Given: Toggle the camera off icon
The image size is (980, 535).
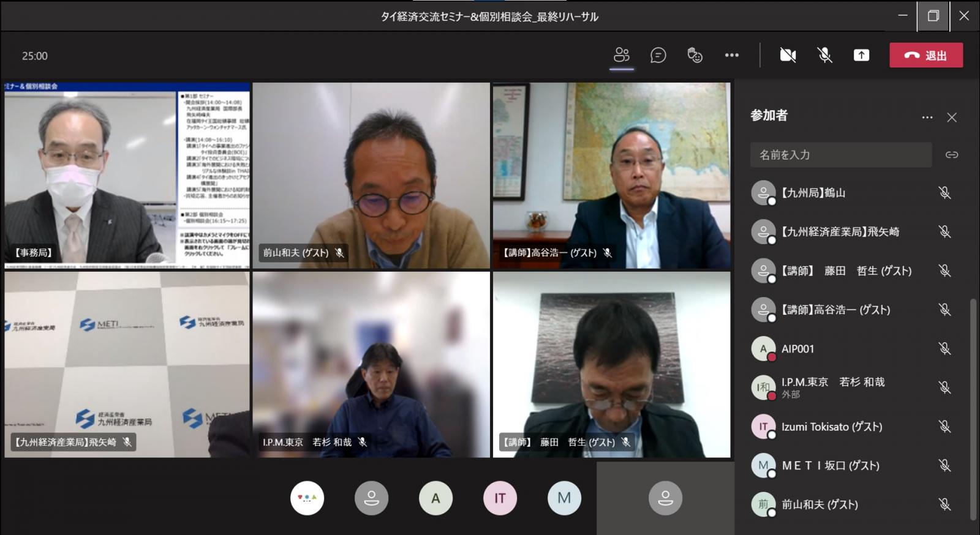Looking at the screenshot, I should click(x=788, y=55).
